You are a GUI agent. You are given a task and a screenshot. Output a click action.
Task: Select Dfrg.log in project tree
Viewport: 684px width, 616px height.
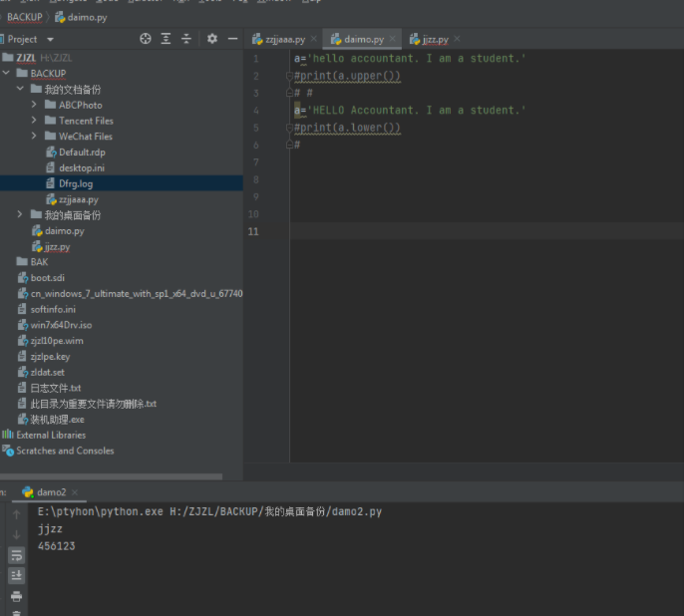[75, 183]
